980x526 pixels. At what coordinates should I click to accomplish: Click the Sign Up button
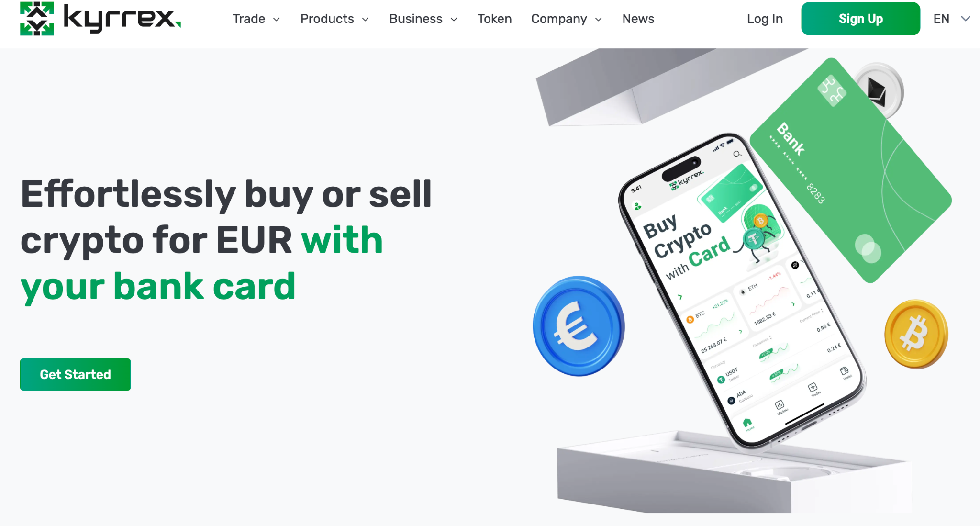click(860, 18)
